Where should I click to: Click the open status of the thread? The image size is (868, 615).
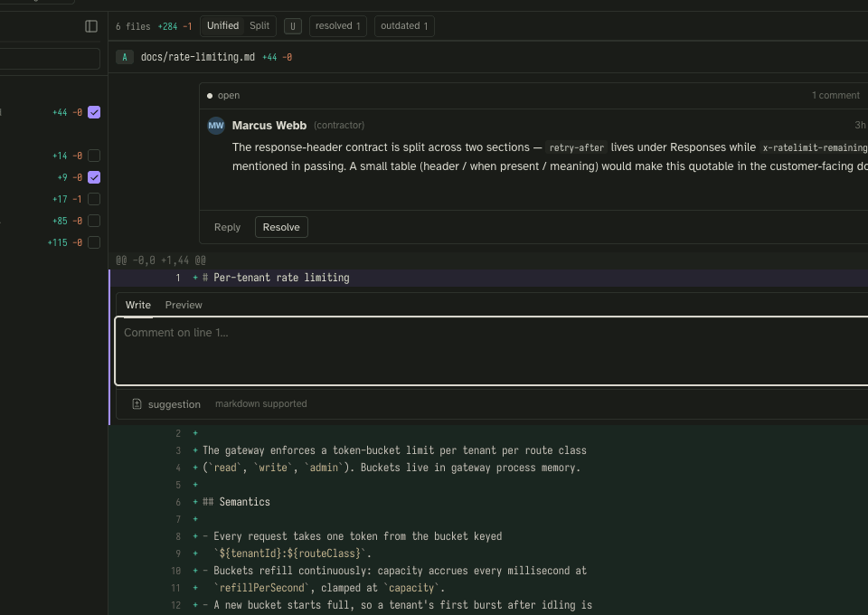(223, 95)
